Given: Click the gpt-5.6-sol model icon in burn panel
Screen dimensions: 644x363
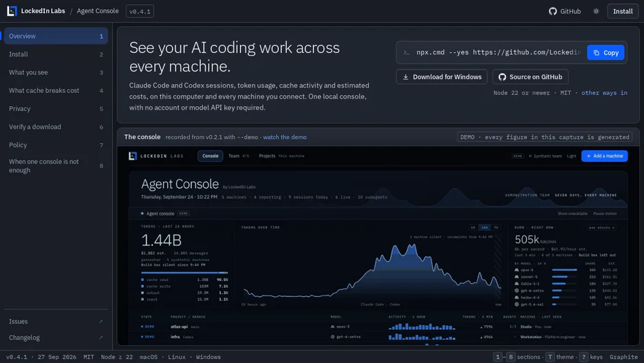Looking at the screenshot, I should [517, 304].
